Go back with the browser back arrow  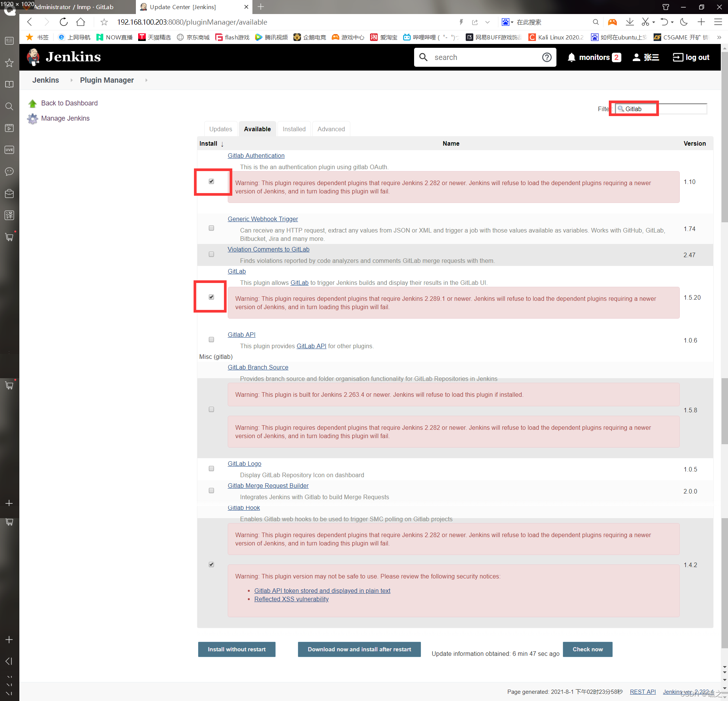pos(30,22)
